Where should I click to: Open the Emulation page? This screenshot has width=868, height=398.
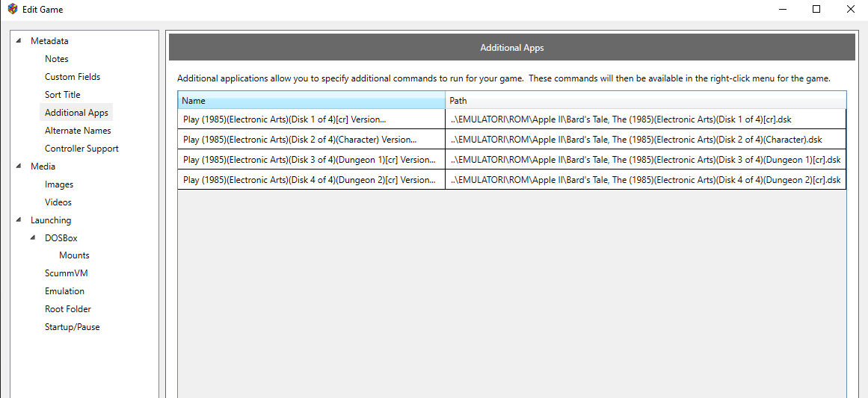coord(65,291)
